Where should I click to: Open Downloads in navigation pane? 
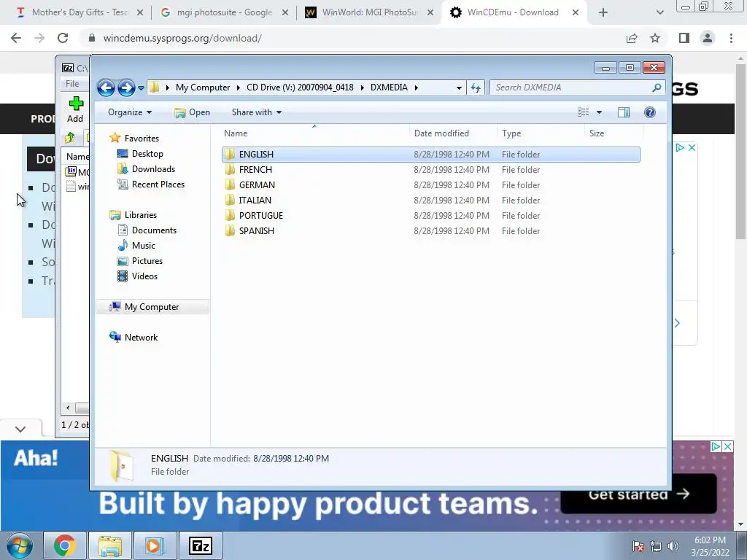153,169
